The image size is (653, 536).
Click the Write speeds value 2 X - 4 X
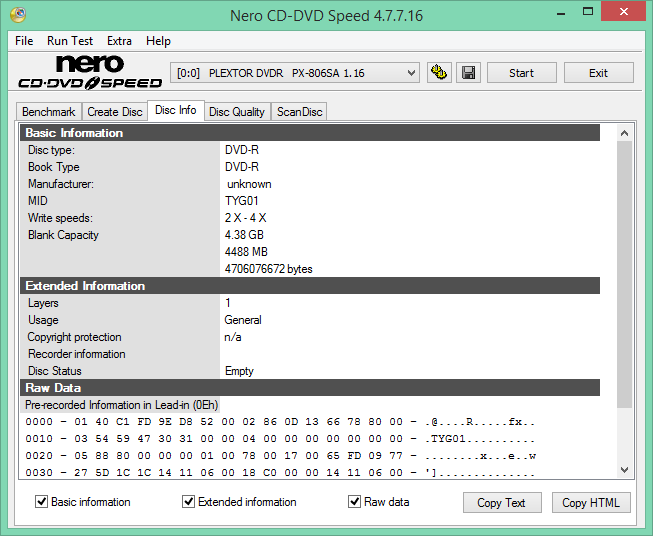coord(245,218)
